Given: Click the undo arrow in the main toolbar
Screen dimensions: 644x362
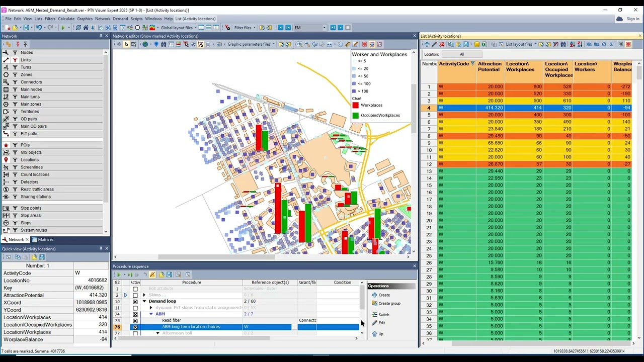Looking at the screenshot, I should pyautogui.click(x=38, y=28).
